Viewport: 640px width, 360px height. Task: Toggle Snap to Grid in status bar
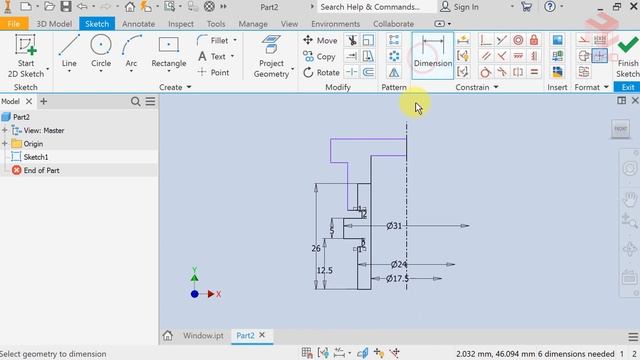coord(307,353)
